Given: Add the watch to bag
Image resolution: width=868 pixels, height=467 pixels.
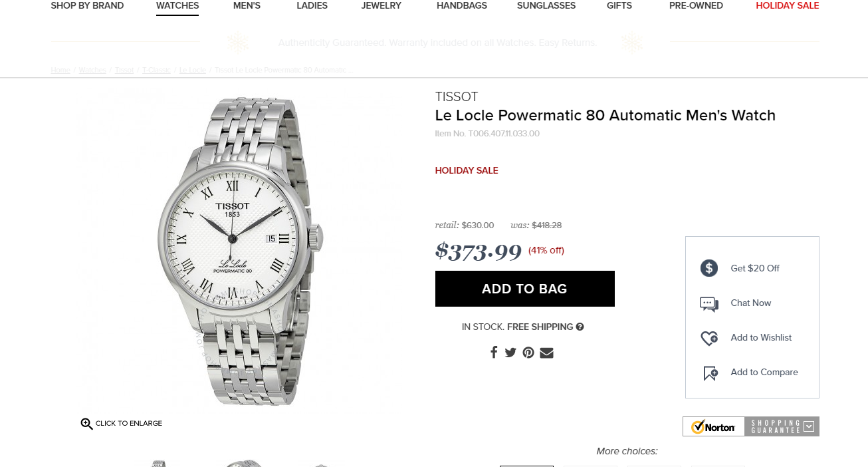Looking at the screenshot, I should tap(524, 289).
